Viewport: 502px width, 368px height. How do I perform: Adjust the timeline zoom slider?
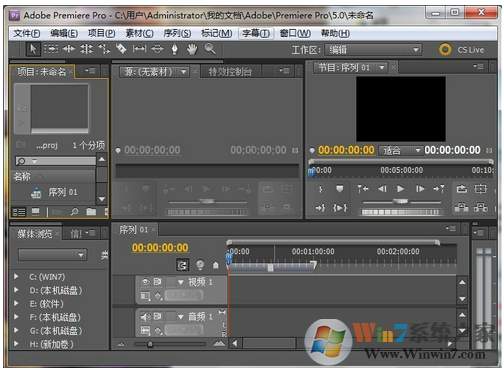(150, 344)
